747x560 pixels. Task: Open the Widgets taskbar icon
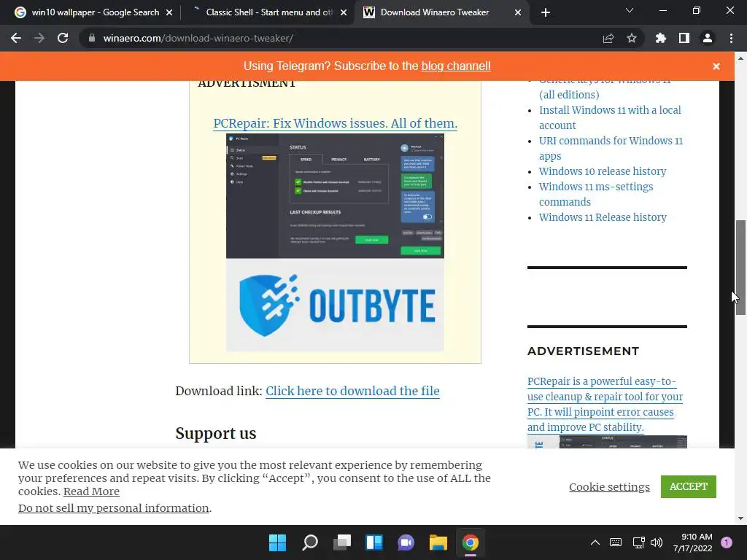374,542
